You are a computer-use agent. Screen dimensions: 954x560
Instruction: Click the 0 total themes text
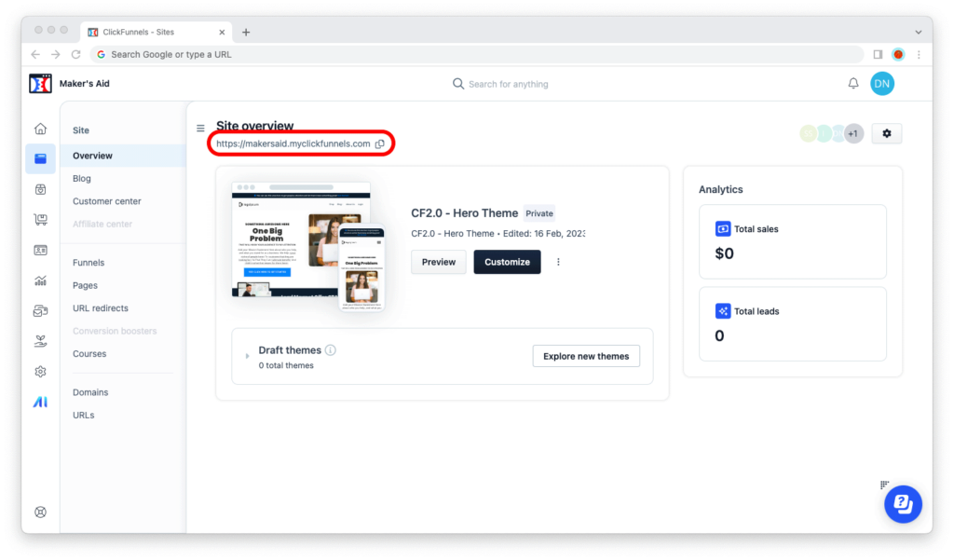point(286,365)
